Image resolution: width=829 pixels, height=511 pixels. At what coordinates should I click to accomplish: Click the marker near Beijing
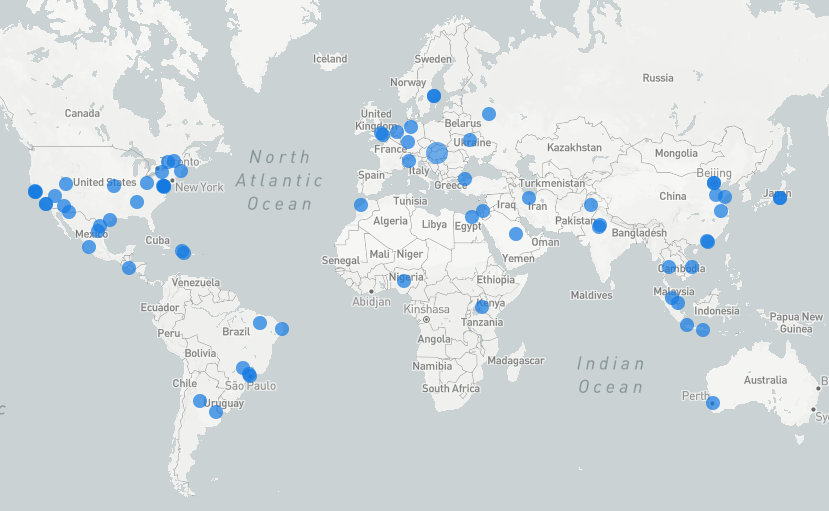pos(714,183)
